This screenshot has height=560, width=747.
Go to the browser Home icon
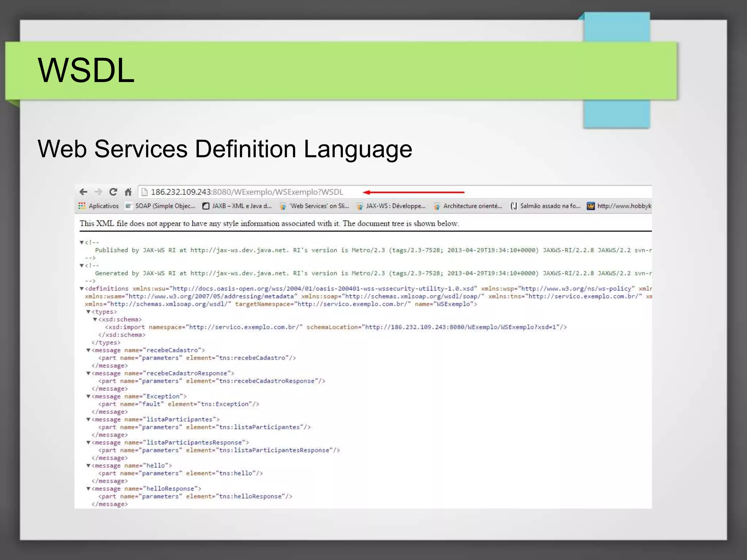click(128, 192)
